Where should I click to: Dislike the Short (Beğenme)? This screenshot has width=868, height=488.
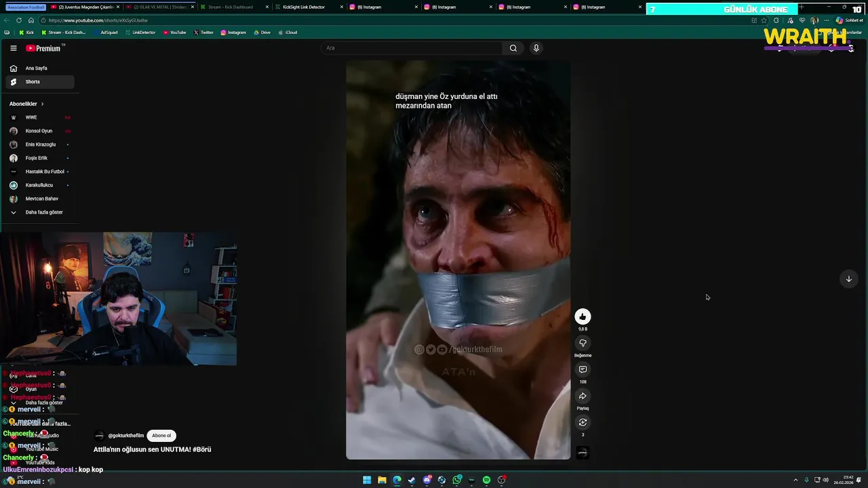(x=583, y=343)
